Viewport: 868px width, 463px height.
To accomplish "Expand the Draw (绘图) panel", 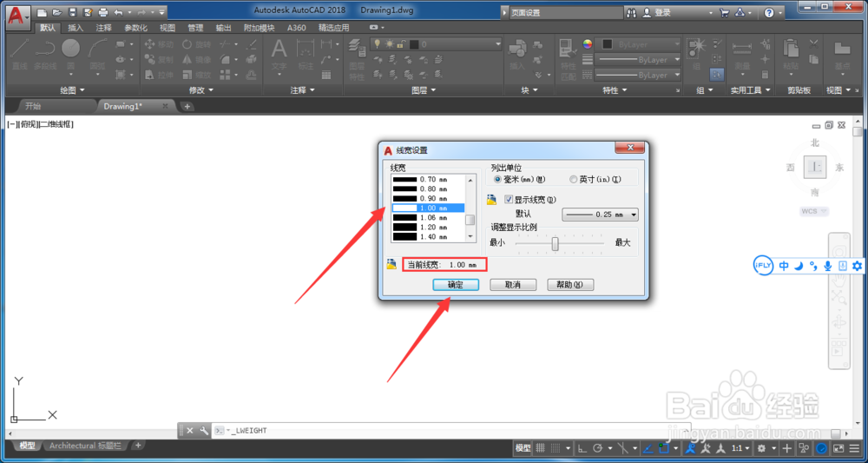I will pos(73,89).
